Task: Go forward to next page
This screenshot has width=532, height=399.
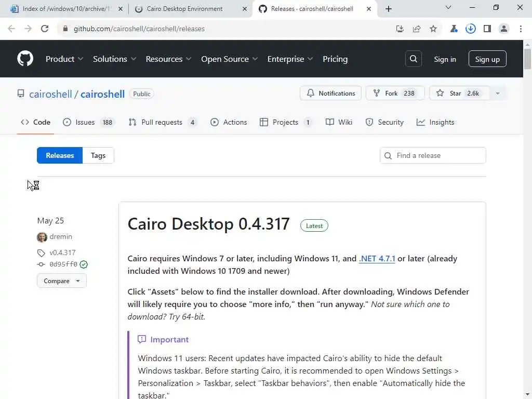Action: [28, 29]
